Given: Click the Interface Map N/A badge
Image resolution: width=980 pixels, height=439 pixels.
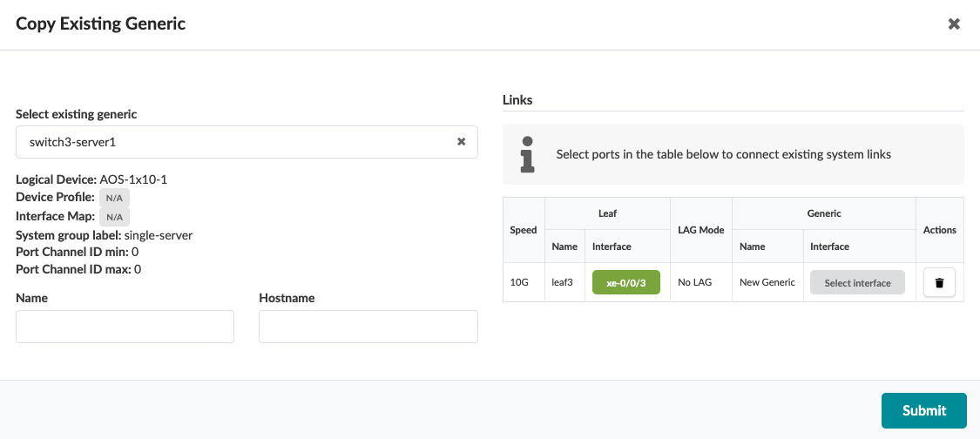Looking at the screenshot, I should click(x=114, y=216).
